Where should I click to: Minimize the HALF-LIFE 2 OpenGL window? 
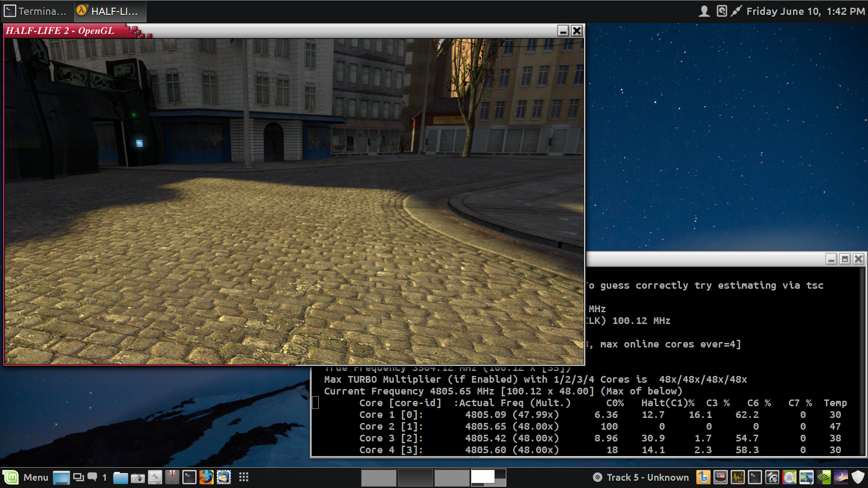tap(563, 31)
